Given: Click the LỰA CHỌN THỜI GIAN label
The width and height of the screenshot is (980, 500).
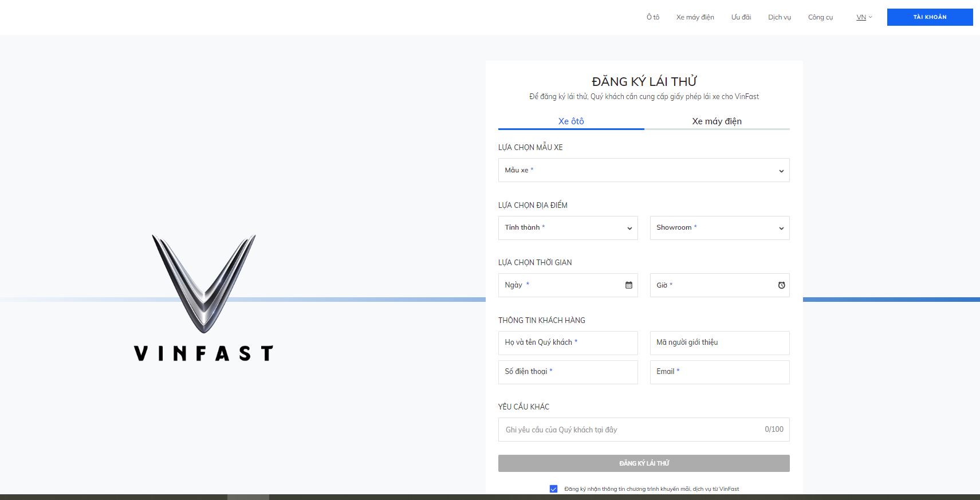Looking at the screenshot, I should click(535, 262).
